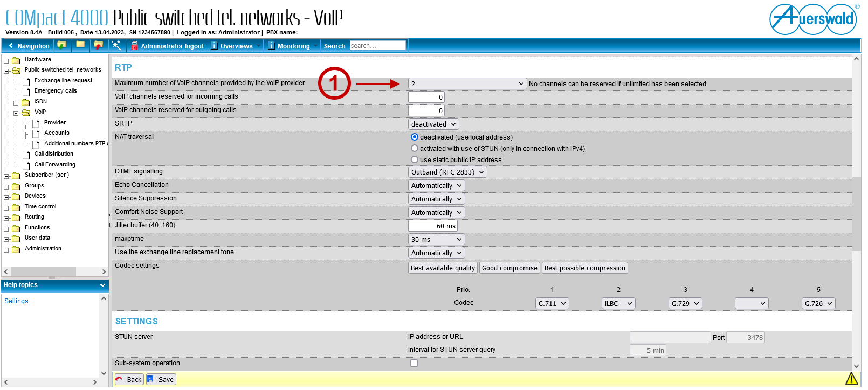The width and height of the screenshot is (868, 390).
Task: Click the Monitoring info icon
Action: tap(271, 46)
